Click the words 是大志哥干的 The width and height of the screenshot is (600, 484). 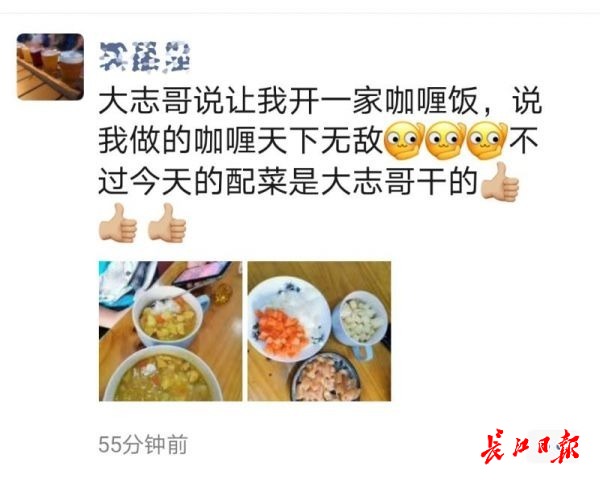coord(383,181)
